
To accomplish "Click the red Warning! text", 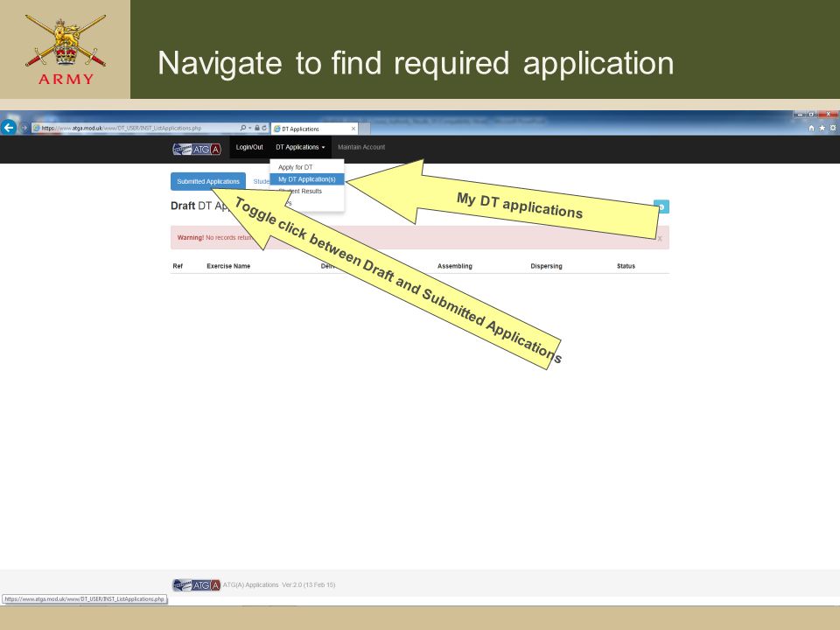I will pos(190,237).
